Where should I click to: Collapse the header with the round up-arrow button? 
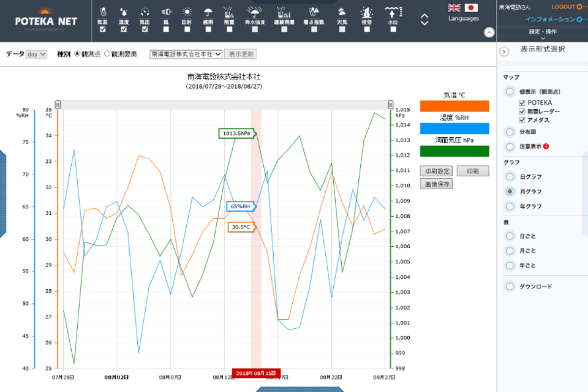pyautogui.click(x=489, y=32)
